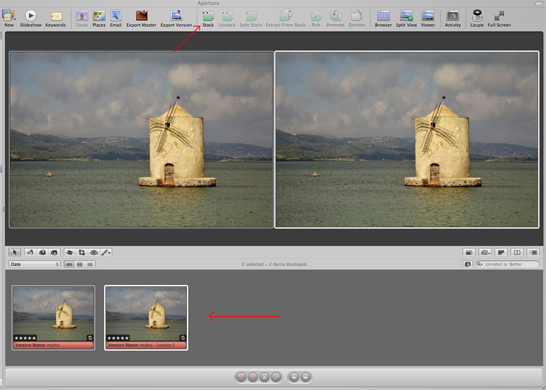The image size is (546, 390).
Task: Click the Unrated or Better search field
Action: coord(507,264)
